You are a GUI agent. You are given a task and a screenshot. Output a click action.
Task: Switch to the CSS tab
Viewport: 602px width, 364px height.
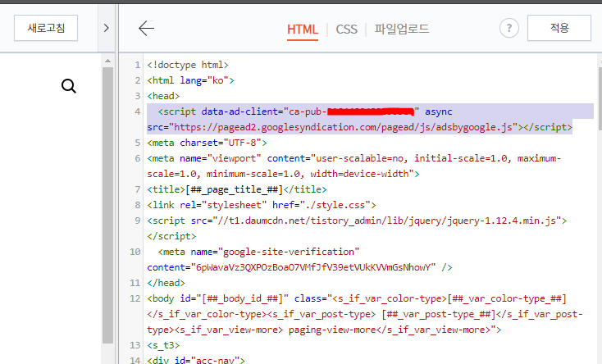[346, 30]
